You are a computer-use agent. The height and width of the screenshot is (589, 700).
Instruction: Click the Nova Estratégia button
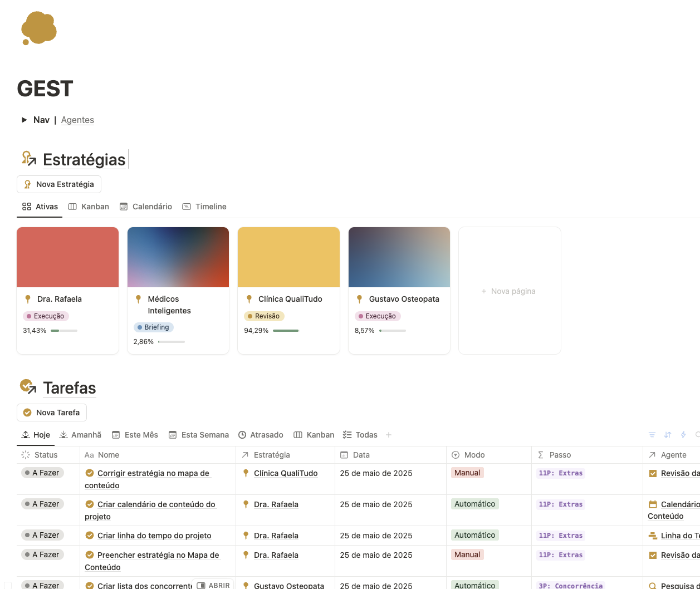tap(59, 184)
